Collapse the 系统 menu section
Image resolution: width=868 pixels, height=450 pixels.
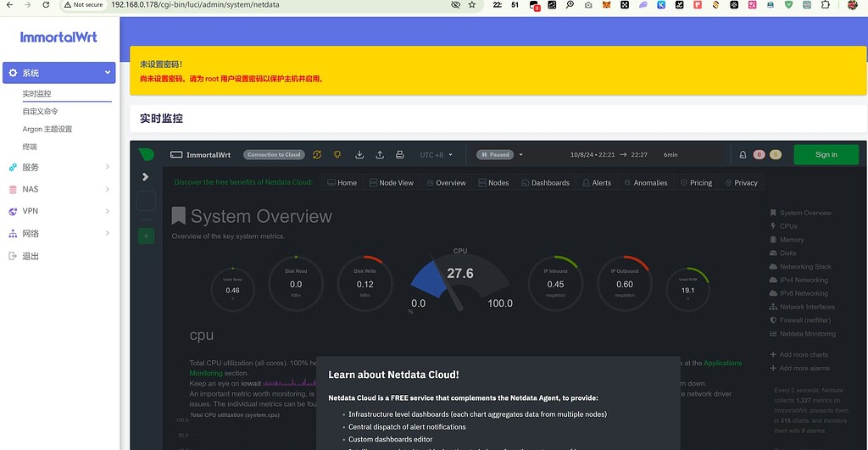[108, 73]
